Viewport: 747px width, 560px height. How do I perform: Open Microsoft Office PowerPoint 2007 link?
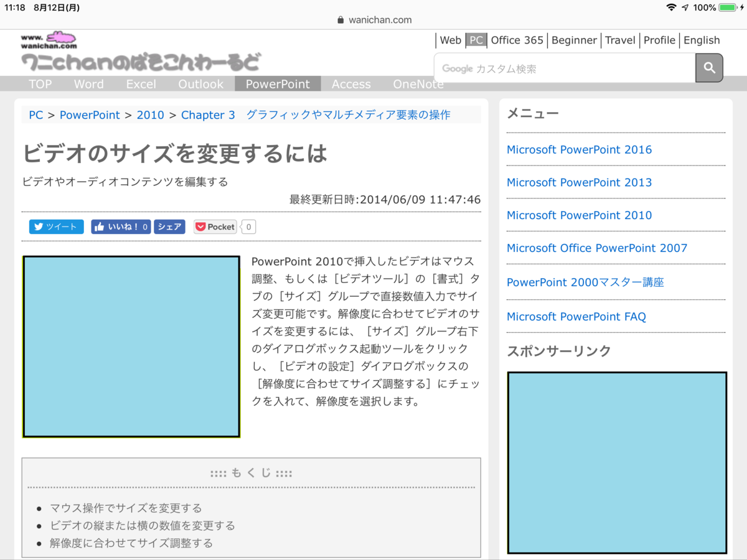597,248
